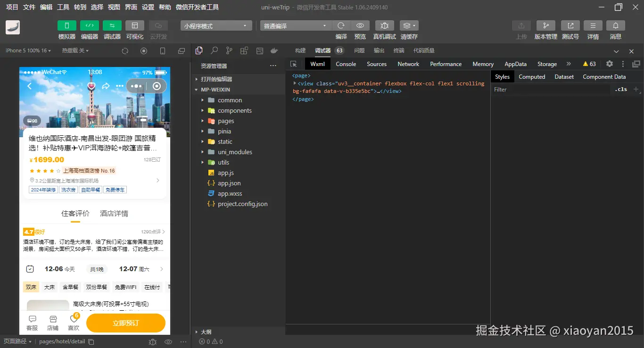Viewport: 644px width, 348px height.
Task: Open the 清缓存 clear cache dropdown
Action: click(x=409, y=25)
